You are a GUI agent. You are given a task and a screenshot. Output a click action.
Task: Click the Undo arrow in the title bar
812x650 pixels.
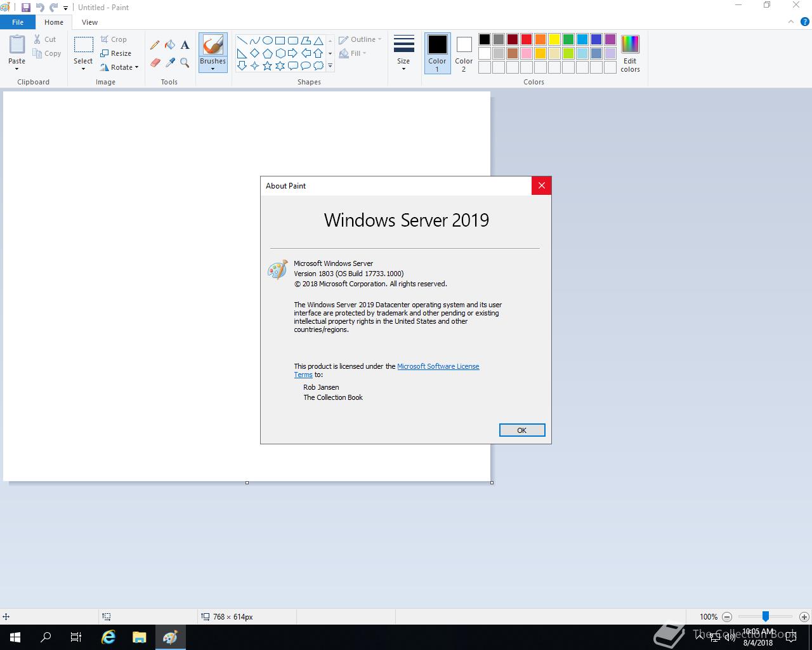[40, 8]
